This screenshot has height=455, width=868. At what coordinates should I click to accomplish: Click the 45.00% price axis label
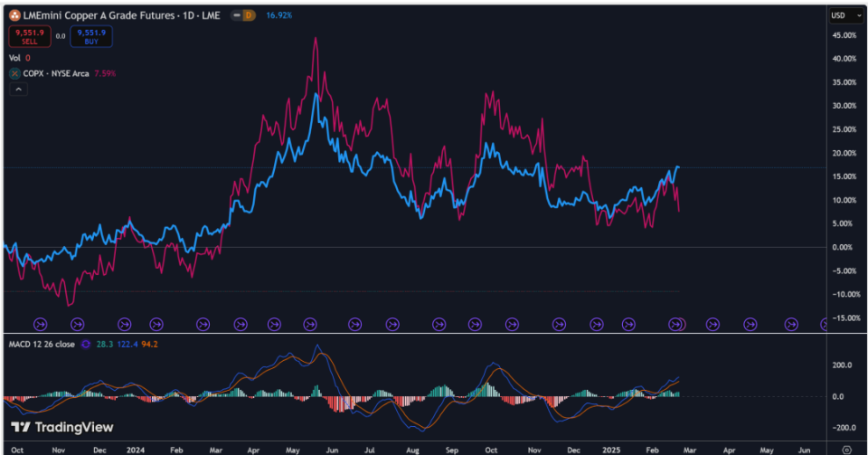point(844,35)
